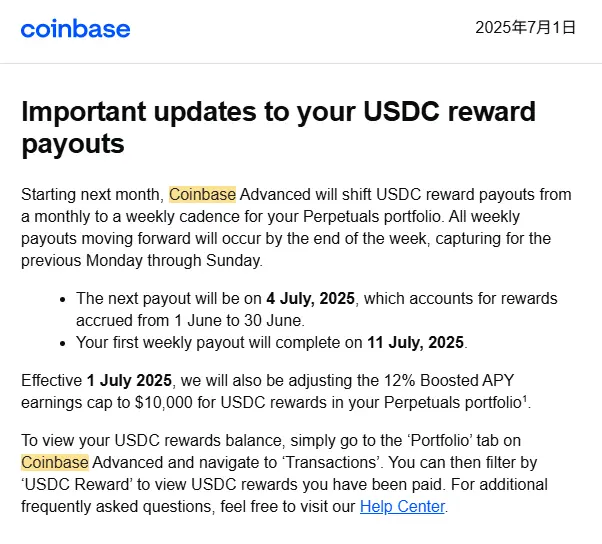Click the highlighted Coinbase word in first paragraph
The width and height of the screenshot is (602, 544).
point(202,194)
